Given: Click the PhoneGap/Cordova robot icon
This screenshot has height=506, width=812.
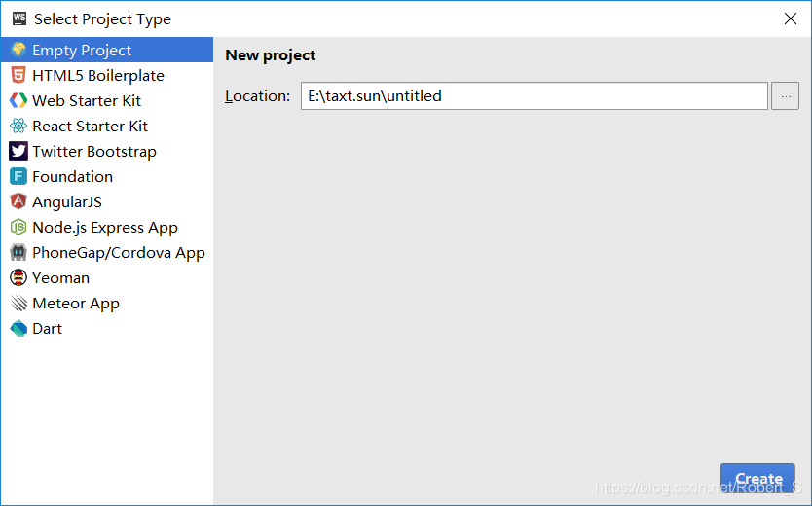Looking at the screenshot, I should 18,252.
